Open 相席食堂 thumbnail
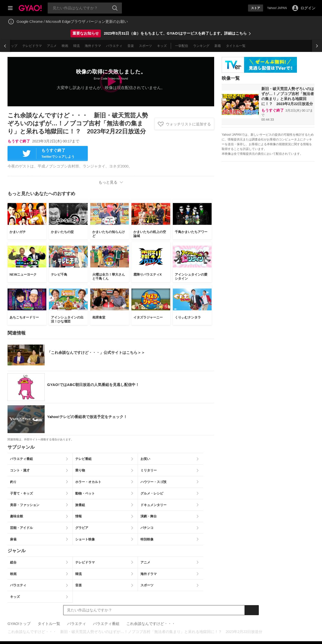 (110, 299)
